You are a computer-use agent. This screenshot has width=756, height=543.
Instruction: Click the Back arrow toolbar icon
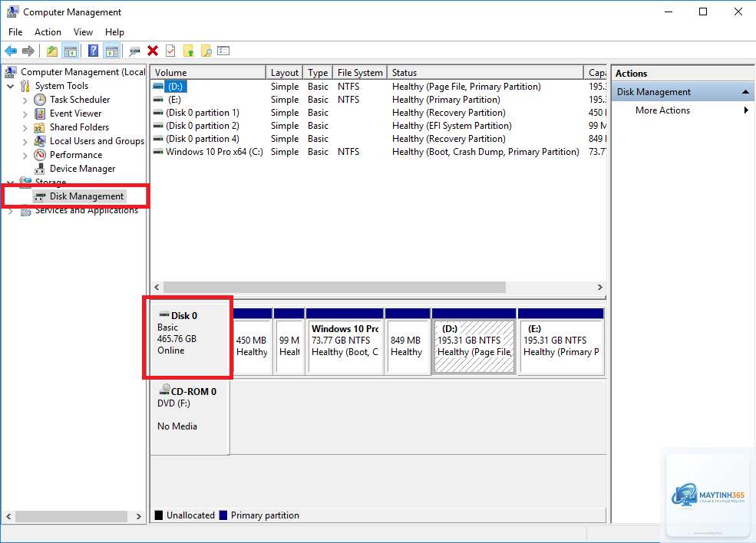click(11, 51)
